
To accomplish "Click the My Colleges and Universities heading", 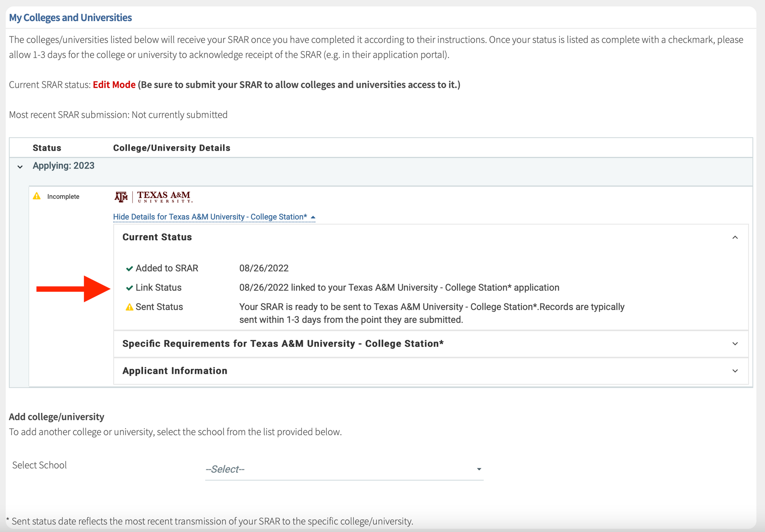I will (x=71, y=18).
